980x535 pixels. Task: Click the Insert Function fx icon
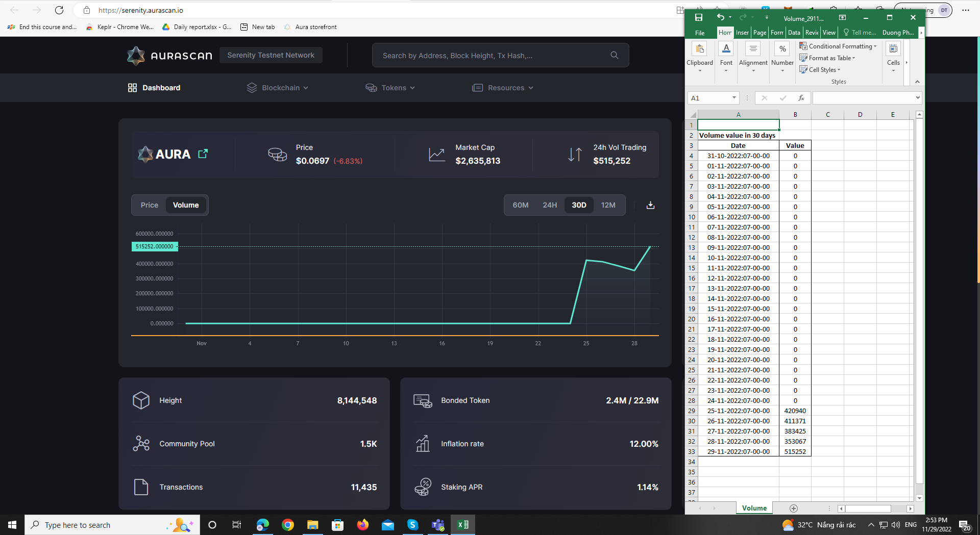[802, 98]
